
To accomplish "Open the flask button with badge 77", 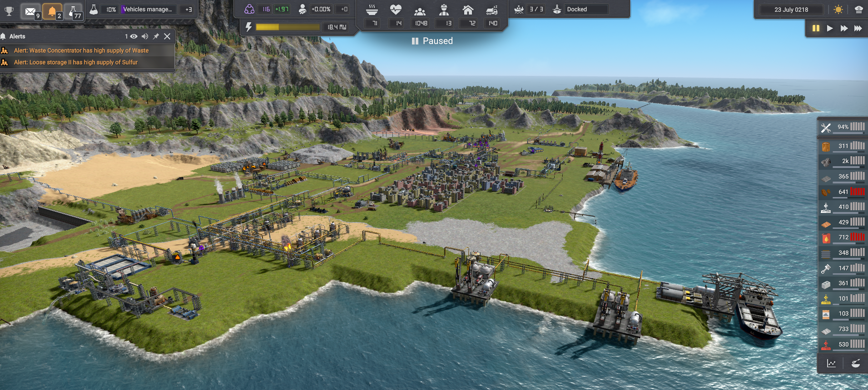I will click(74, 11).
